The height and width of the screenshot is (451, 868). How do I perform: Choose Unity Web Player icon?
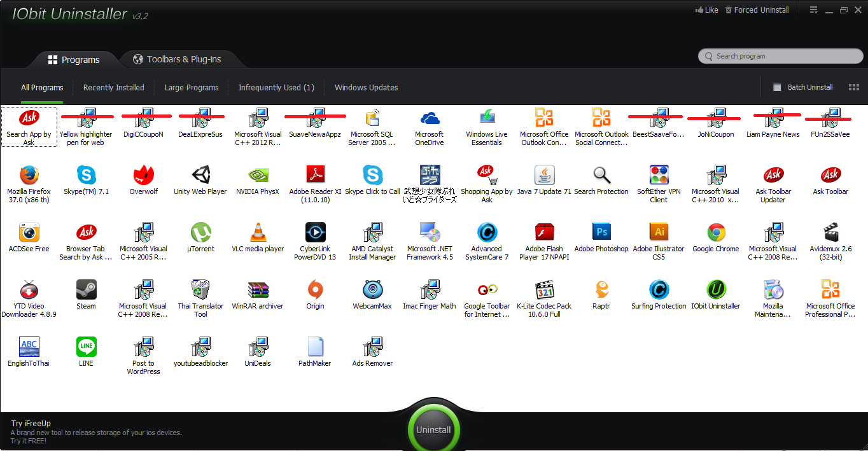pos(200,175)
